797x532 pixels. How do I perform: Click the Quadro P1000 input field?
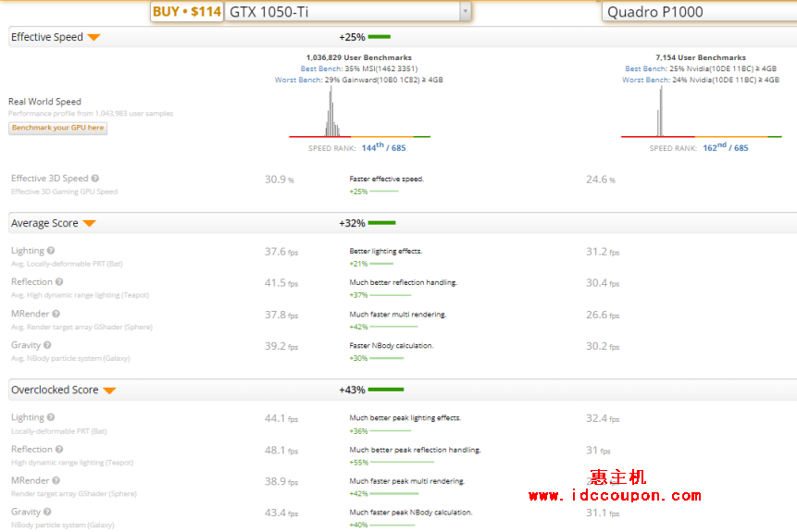click(694, 11)
